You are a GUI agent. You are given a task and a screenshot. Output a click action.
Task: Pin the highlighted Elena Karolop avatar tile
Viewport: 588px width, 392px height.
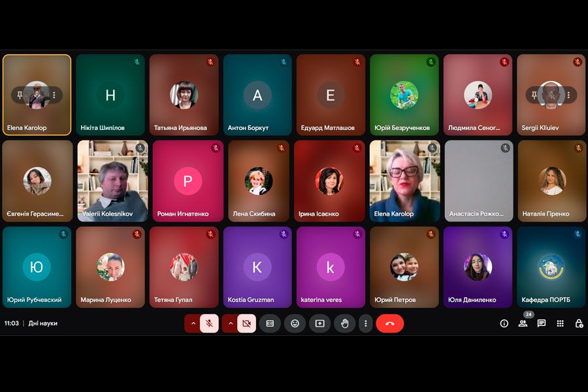(20, 95)
